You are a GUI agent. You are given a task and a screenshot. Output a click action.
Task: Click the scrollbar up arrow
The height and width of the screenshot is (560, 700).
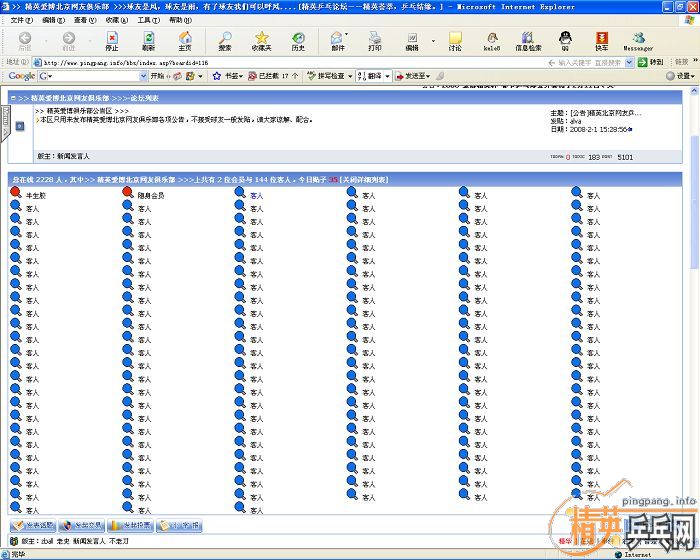click(x=695, y=91)
